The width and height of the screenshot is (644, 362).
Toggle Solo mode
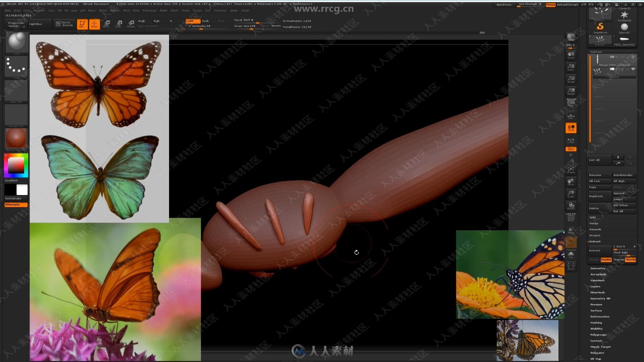(571, 255)
